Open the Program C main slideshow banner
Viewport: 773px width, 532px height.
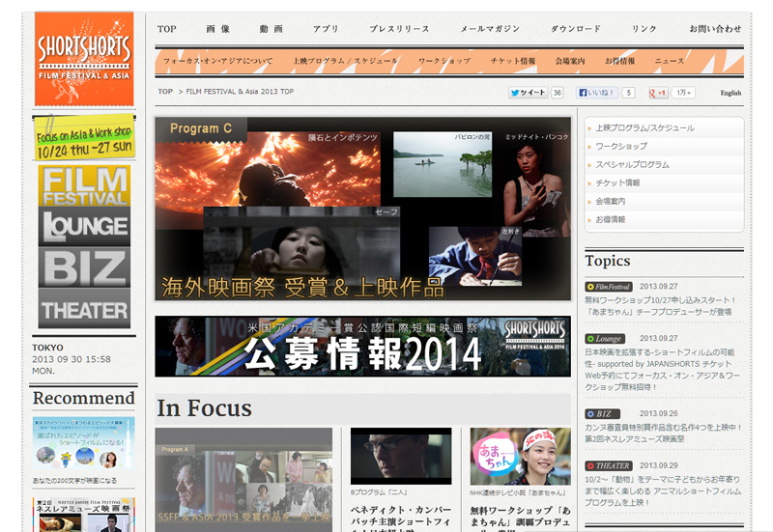pyautogui.click(x=362, y=209)
